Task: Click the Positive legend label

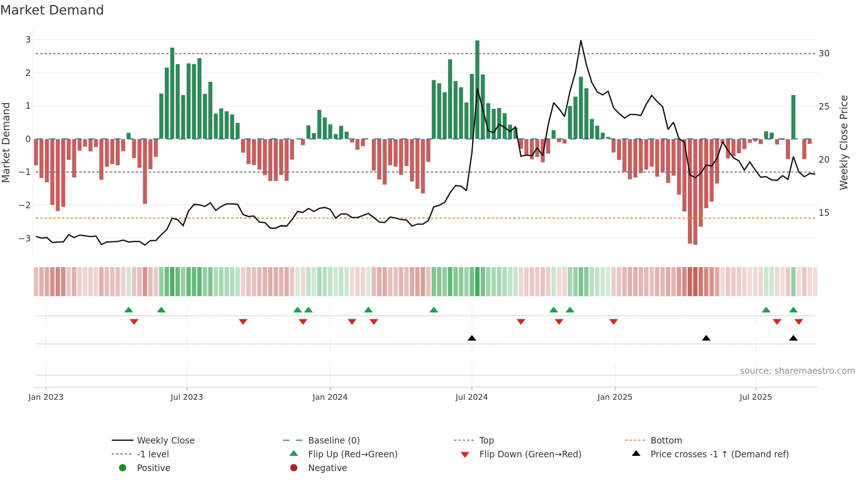Action: [154, 468]
